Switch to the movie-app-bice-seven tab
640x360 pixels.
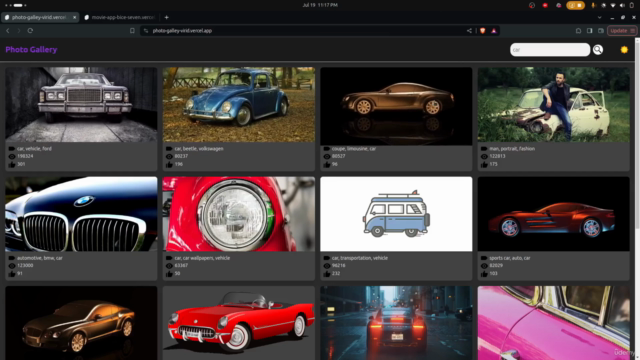click(x=120, y=17)
